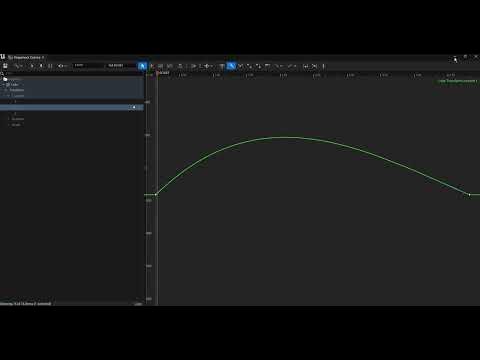Image resolution: width=480 pixels, height=360 pixels.
Task: Select the last key on the green curve
Action: [469, 194]
